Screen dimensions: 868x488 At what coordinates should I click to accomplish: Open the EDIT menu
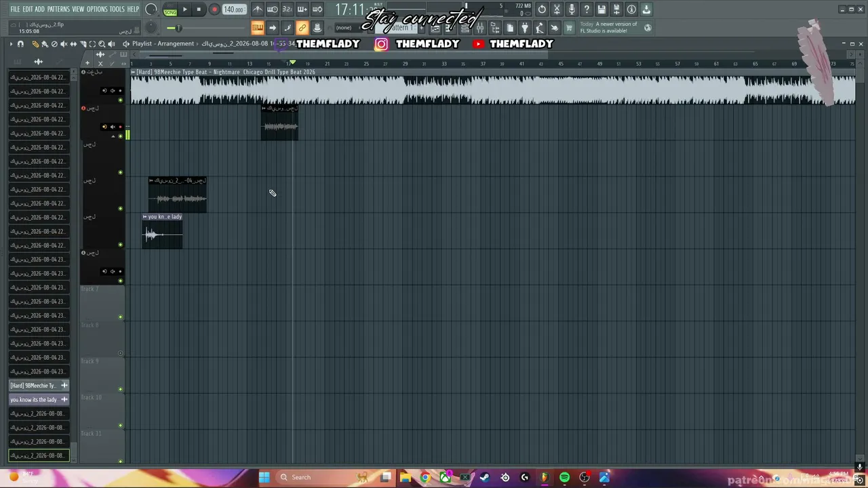click(x=28, y=9)
